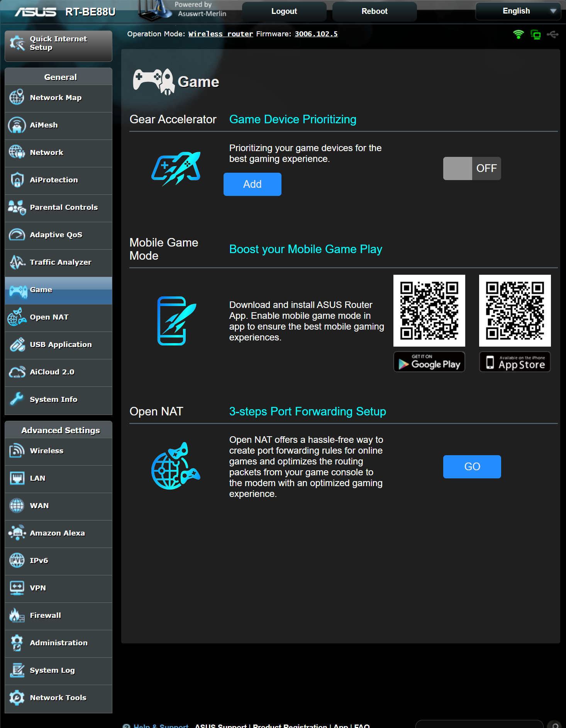Click the WiFi signal status icon
The image size is (566, 728).
pos(518,34)
